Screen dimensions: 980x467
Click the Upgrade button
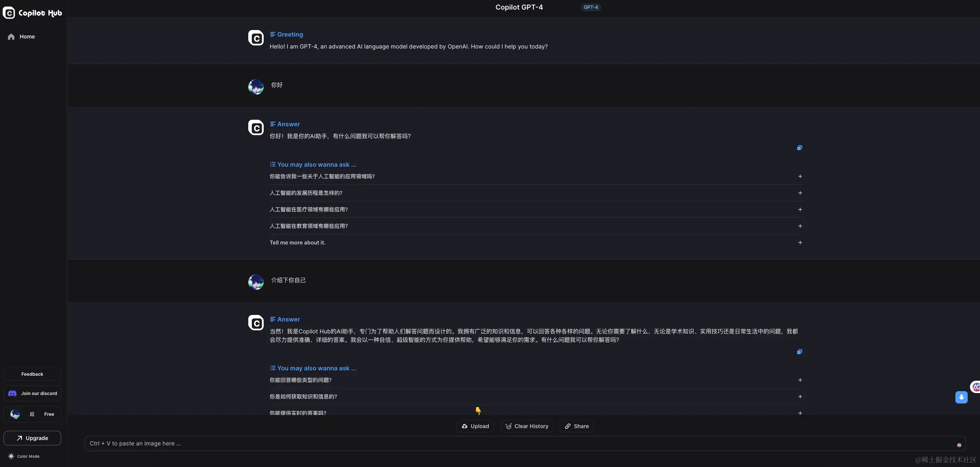click(x=32, y=438)
